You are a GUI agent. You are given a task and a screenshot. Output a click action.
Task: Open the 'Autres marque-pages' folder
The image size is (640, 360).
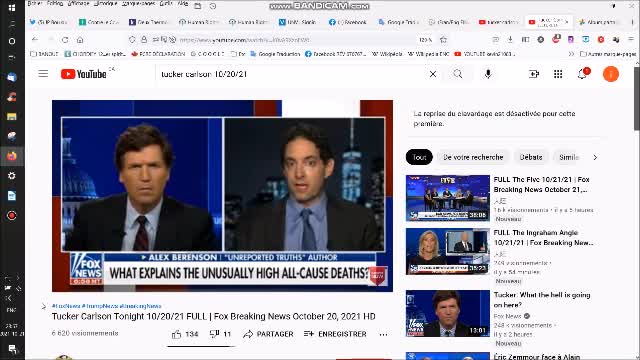coord(608,53)
